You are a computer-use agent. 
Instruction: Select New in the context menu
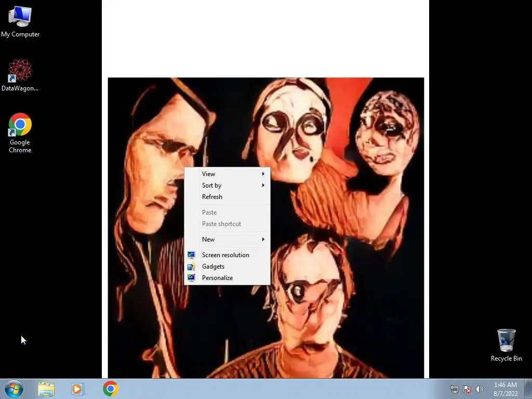tap(227, 239)
